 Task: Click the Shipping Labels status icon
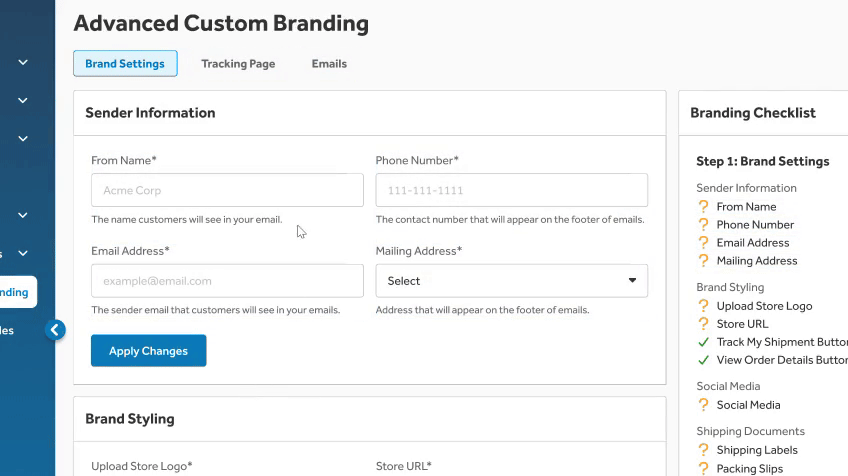pyautogui.click(x=704, y=450)
